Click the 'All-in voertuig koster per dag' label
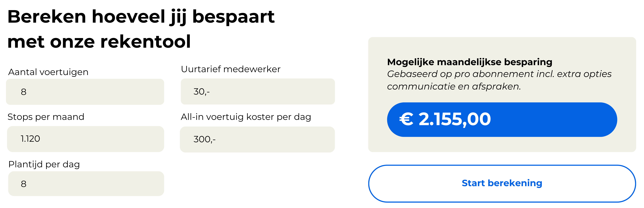This screenshot has width=644, height=208. pos(246,117)
